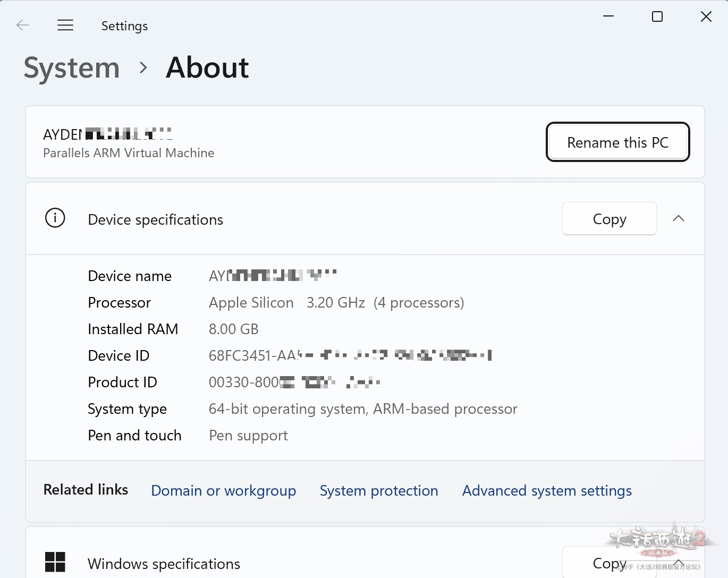Click the Device name label

[130, 276]
